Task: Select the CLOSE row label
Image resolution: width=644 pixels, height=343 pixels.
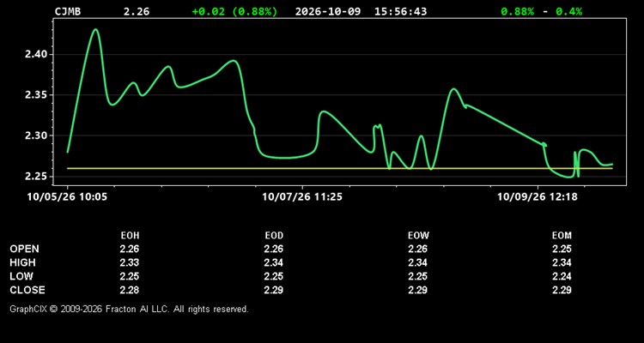Action: pyautogui.click(x=27, y=290)
